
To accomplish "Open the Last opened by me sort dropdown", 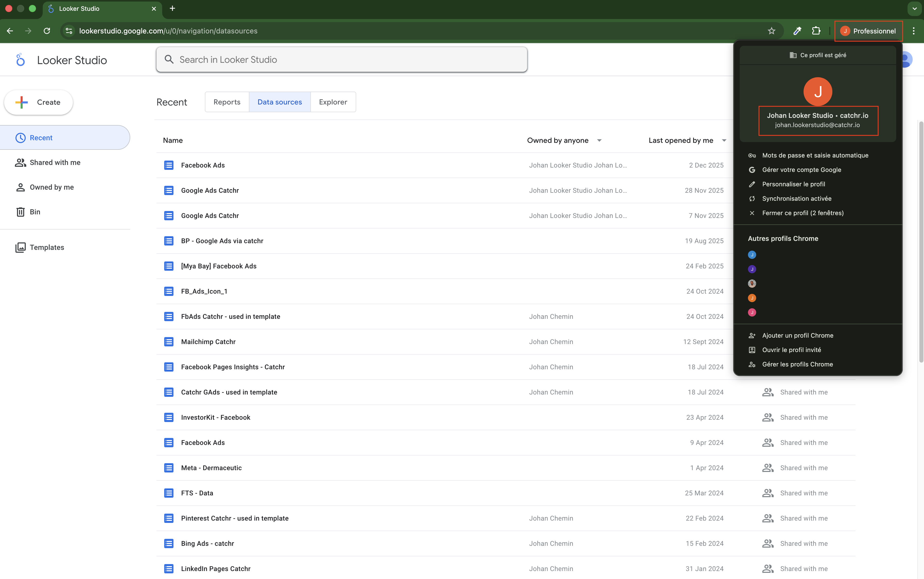I will (724, 141).
